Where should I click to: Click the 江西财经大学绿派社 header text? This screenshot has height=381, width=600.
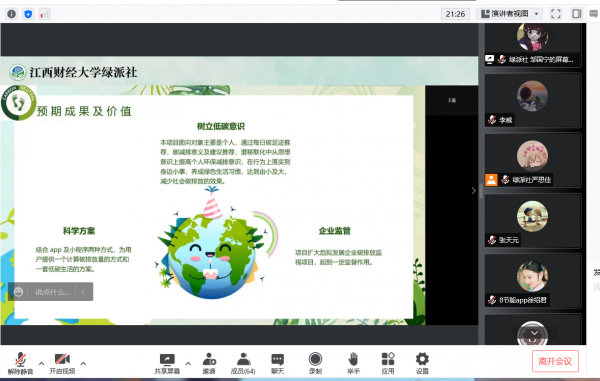(83, 72)
